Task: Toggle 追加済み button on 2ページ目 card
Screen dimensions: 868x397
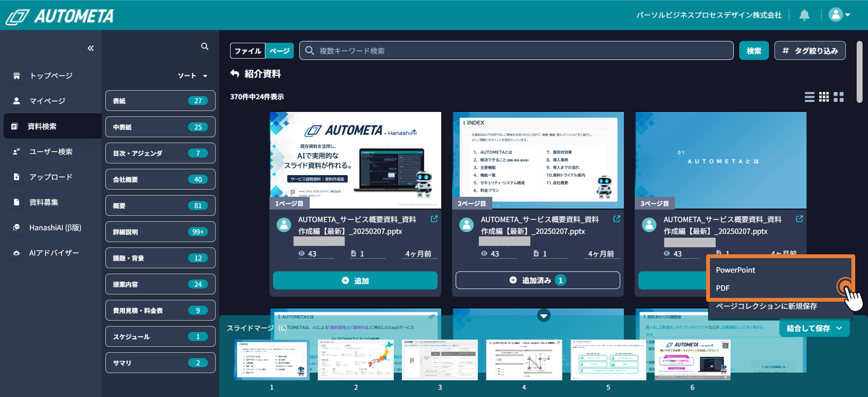Action: 538,280
